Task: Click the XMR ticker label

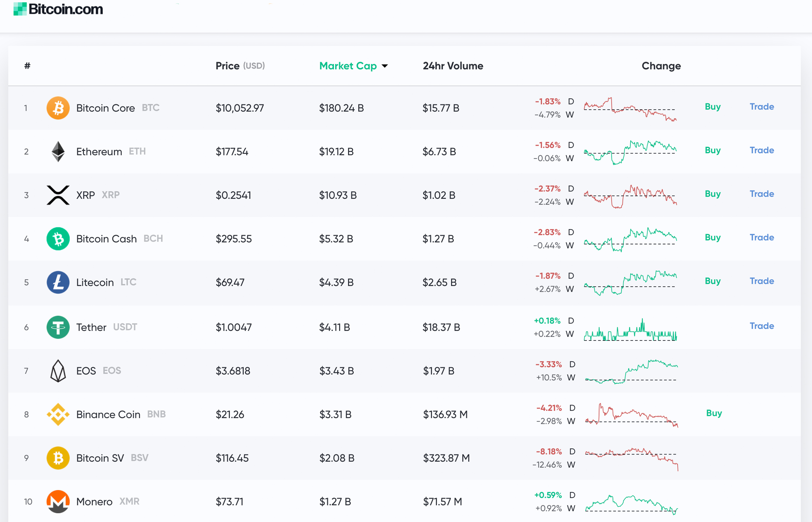Action: point(129,501)
